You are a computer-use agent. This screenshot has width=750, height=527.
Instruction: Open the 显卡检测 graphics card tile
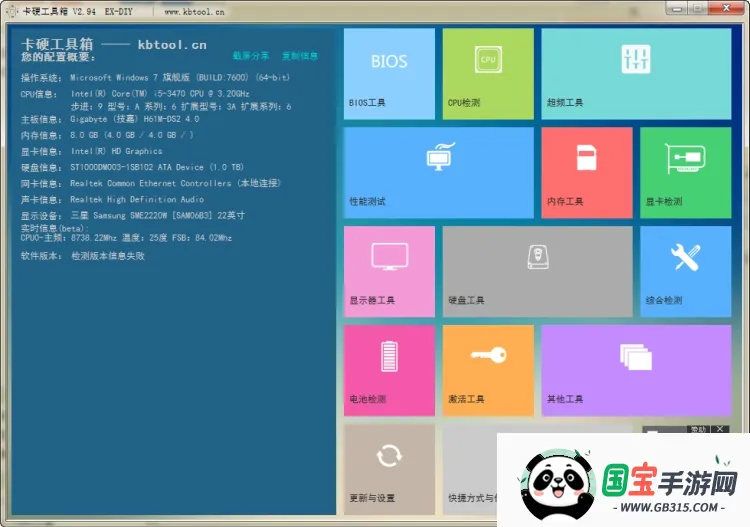(x=685, y=173)
